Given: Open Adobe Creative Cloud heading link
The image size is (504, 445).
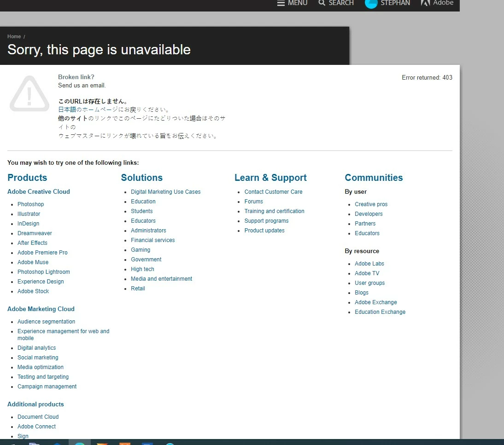Looking at the screenshot, I should coord(39,192).
